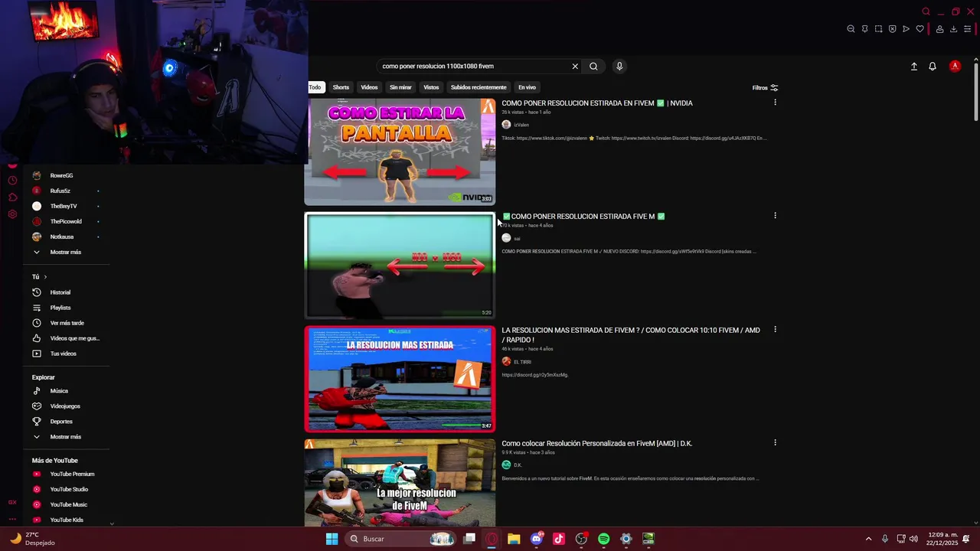Open Spotify from the taskbar
Screen dimensions: 980x551
pos(603,539)
